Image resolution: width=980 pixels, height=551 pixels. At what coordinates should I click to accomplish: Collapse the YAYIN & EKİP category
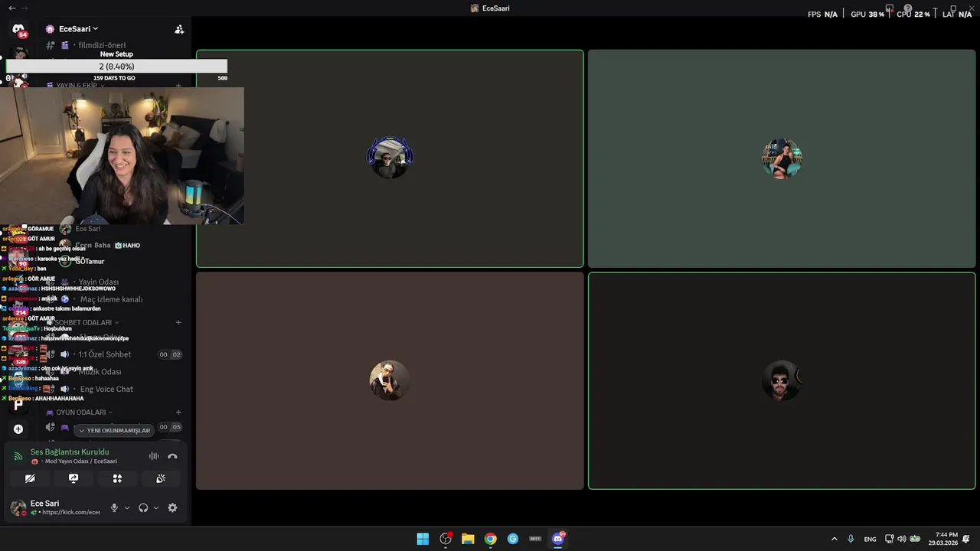pos(80,86)
